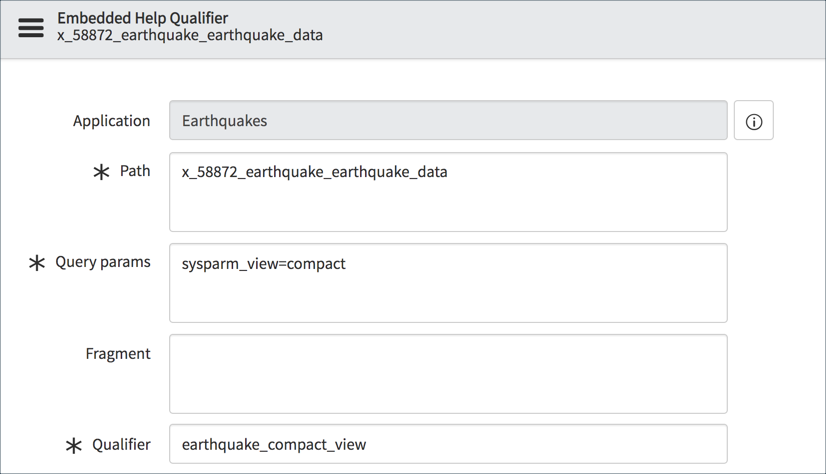Click the Application field label

[x=111, y=121]
